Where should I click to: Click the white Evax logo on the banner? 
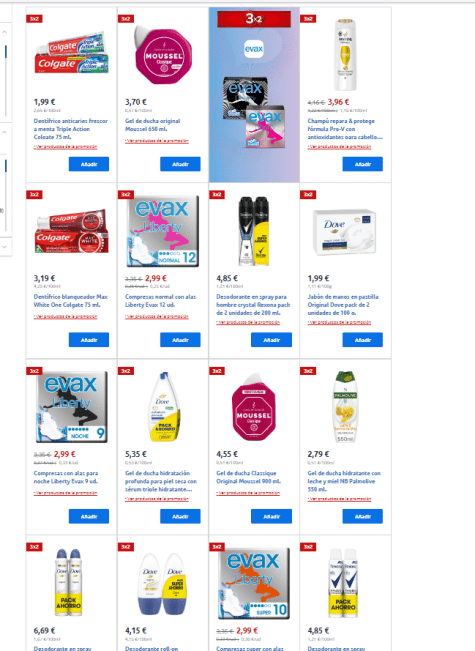point(254,49)
